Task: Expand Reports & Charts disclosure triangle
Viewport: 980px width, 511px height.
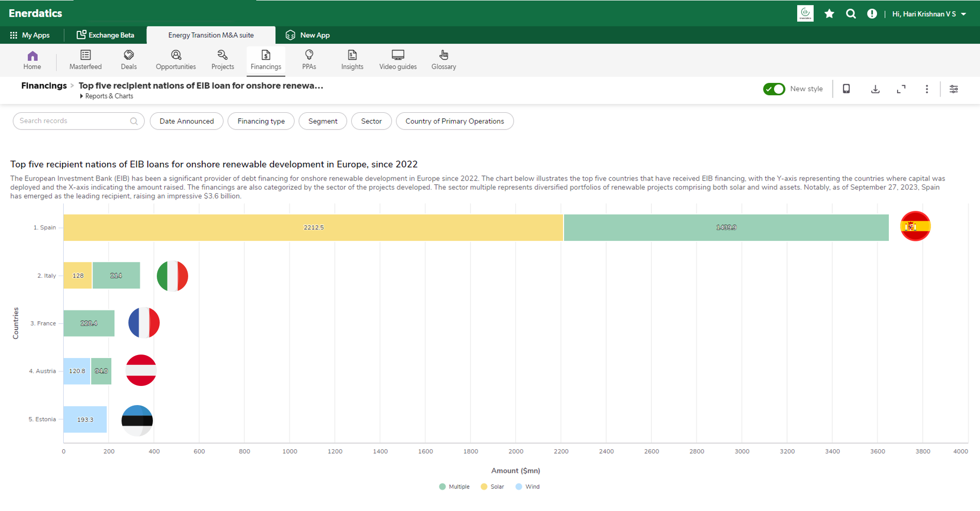Action: pos(81,96)
